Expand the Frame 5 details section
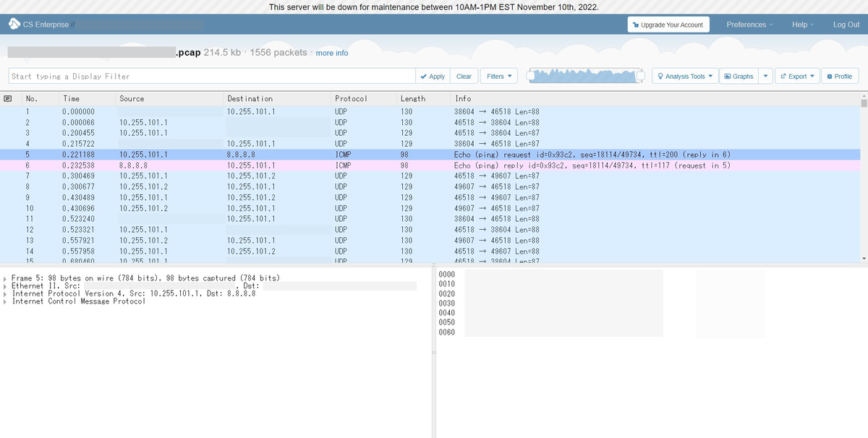This screenshot has width=868, height=438. [5, 277]
